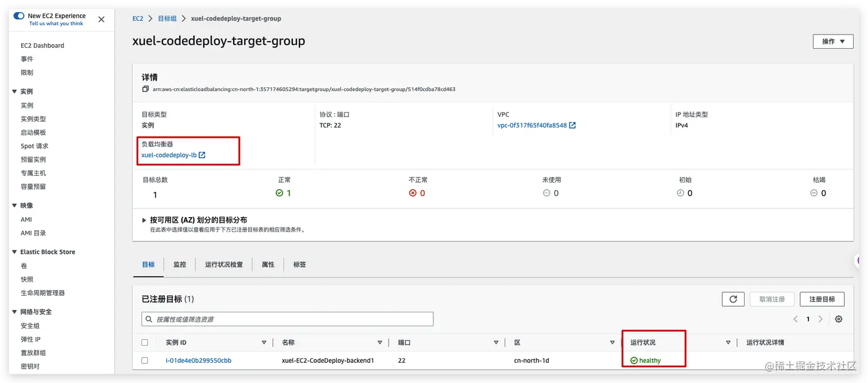Screen dimensions: 868x383
Task: Go to EC2 breadcrumb link
Action: [138, 18]
